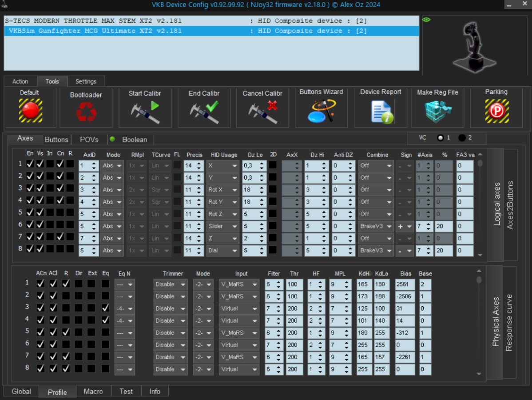Viewport: 532px width, 400px height.
Task: Expand the Input dropdown for physical axis 1
Action: 238,284
